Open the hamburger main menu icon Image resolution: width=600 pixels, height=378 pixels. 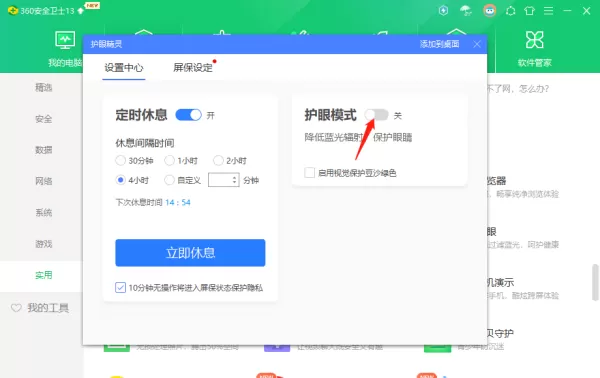coord(548,11)
